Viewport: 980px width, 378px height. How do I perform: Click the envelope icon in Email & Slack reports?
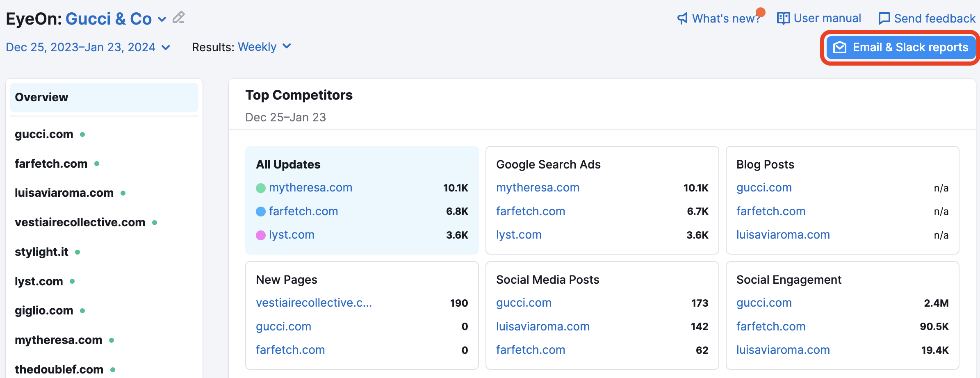tap(840, 47)
